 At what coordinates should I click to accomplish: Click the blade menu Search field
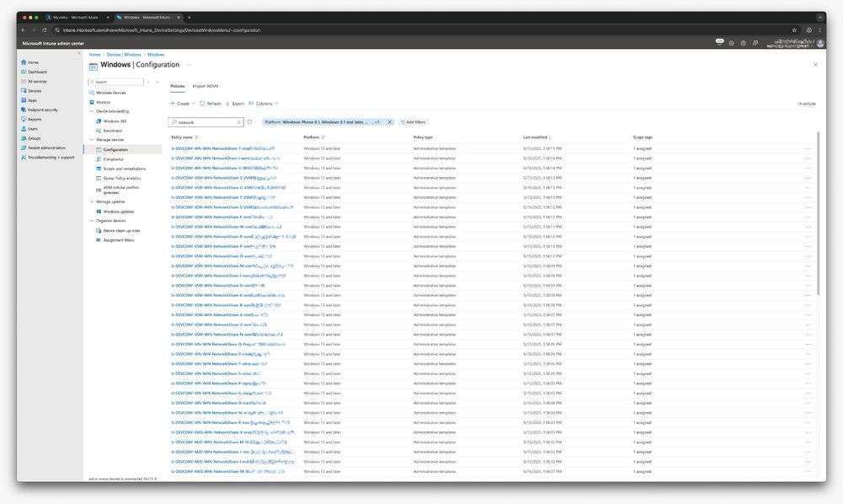click(x=115, y=82)
